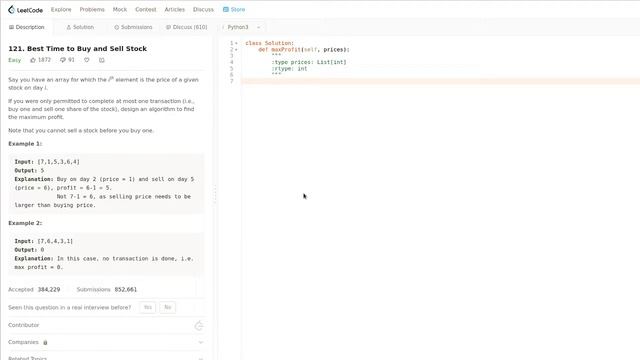The width and height of the screenshot is (640, 360).
Task: Open the Explore menu item
Action: click(61, 9)
